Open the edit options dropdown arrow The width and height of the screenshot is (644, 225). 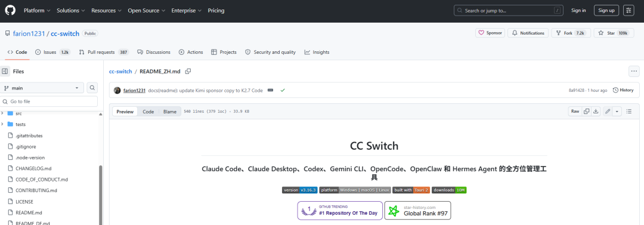pos(617,111)
